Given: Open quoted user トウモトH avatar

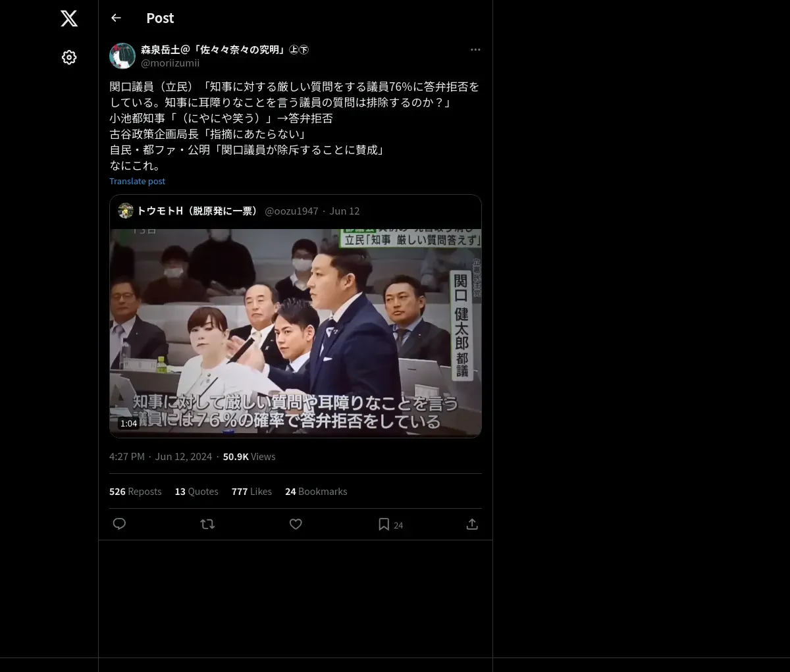Looking at the screenshot, I should tap(125, 211).
